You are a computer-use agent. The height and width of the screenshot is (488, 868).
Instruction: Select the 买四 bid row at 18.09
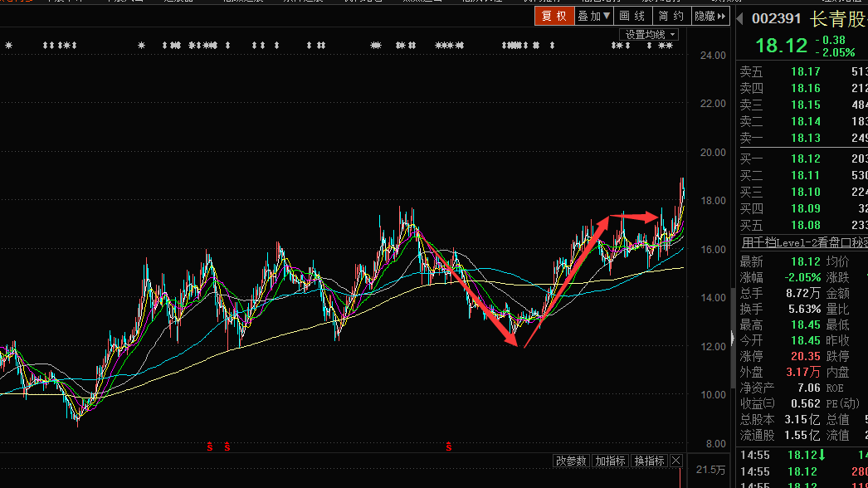[804, 209]
